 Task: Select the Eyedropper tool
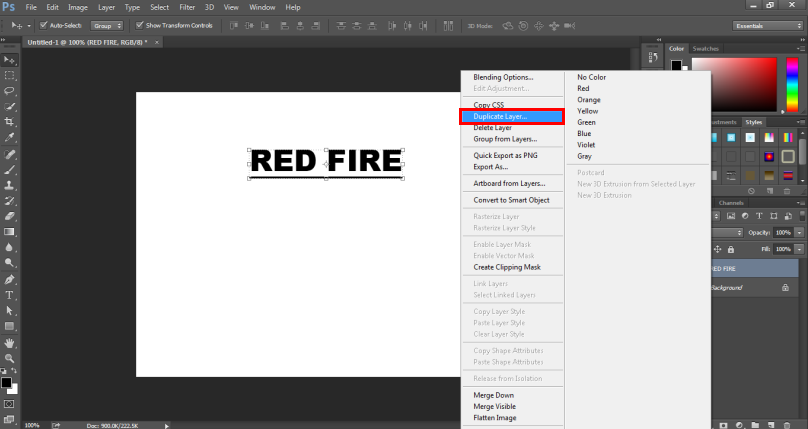pos(9,138)
